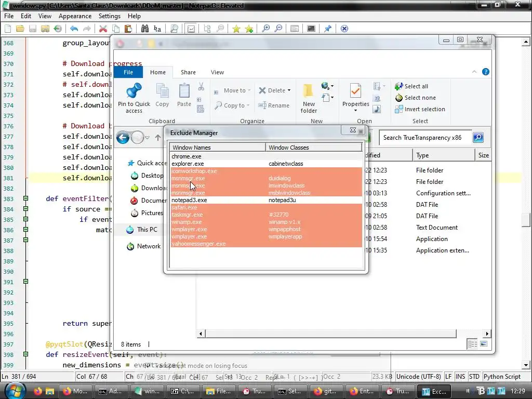This screenshot has height=399, width=532.
Task: Click yellow Favorites star in Notepad3 toolbar
Action: point(236,29)
